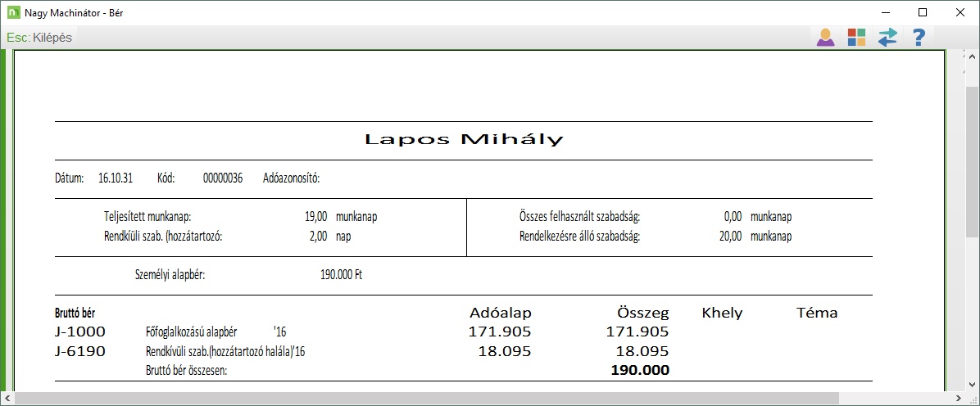Click Teljesített munkanap label

pyautogui.click(x=147, y=218)
